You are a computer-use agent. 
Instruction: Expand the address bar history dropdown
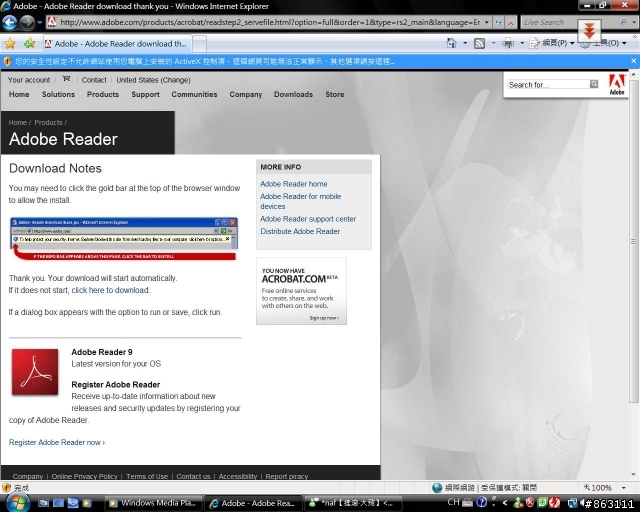[487, 22]
